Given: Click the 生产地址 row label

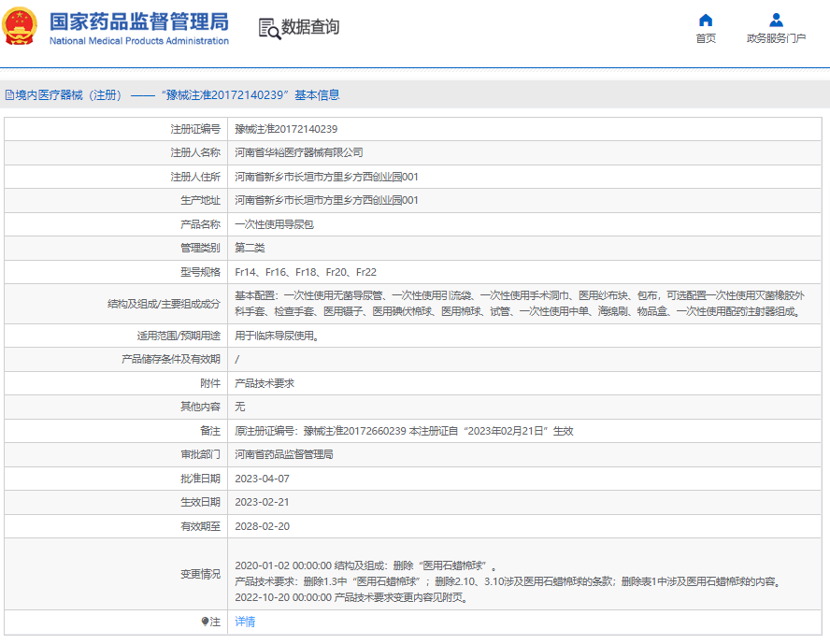Looking at the screenshot, I should coord(200,201).
